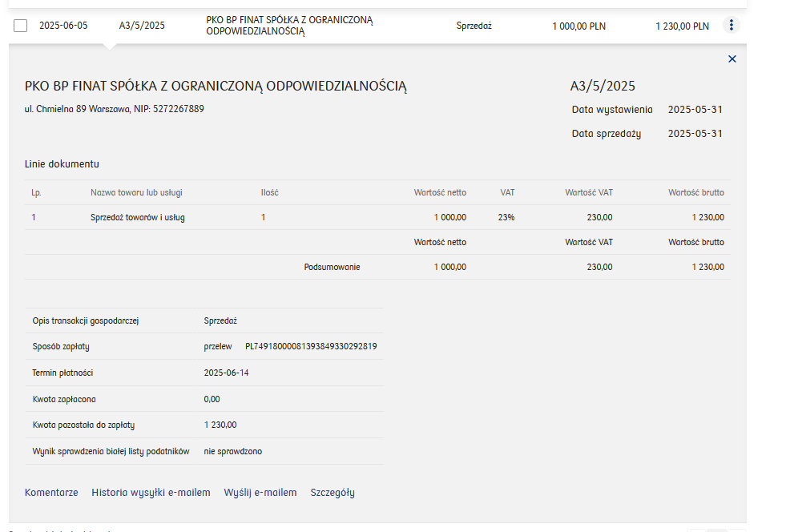The image size is (790, 532).
Task: Click the Linie dokumentu heading
Action: (62, 163)
